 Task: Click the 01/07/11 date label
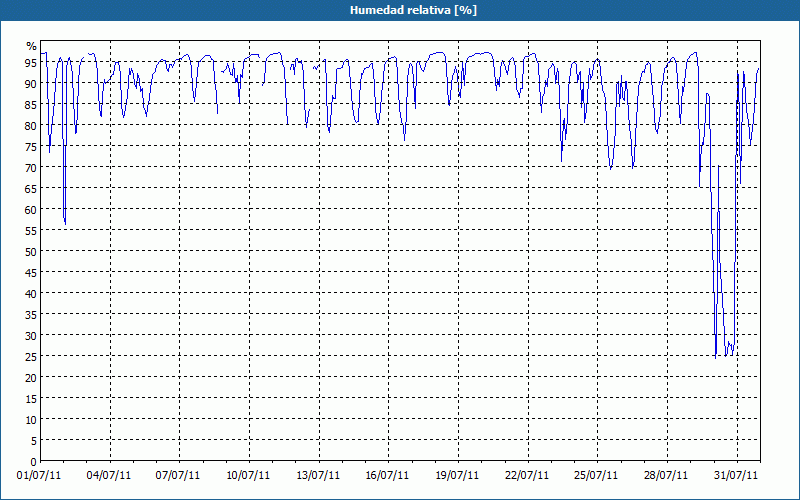(x=39, y=476)
